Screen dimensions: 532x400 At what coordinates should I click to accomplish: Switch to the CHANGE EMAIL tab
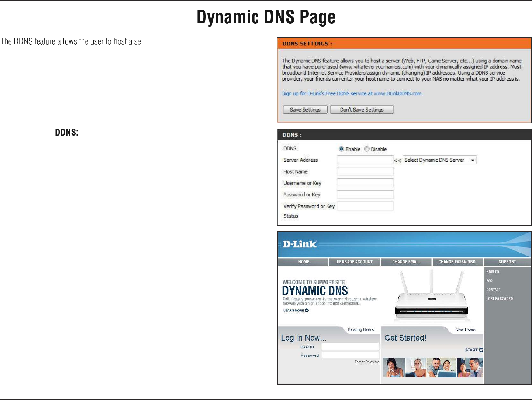(x=406, y=262)
